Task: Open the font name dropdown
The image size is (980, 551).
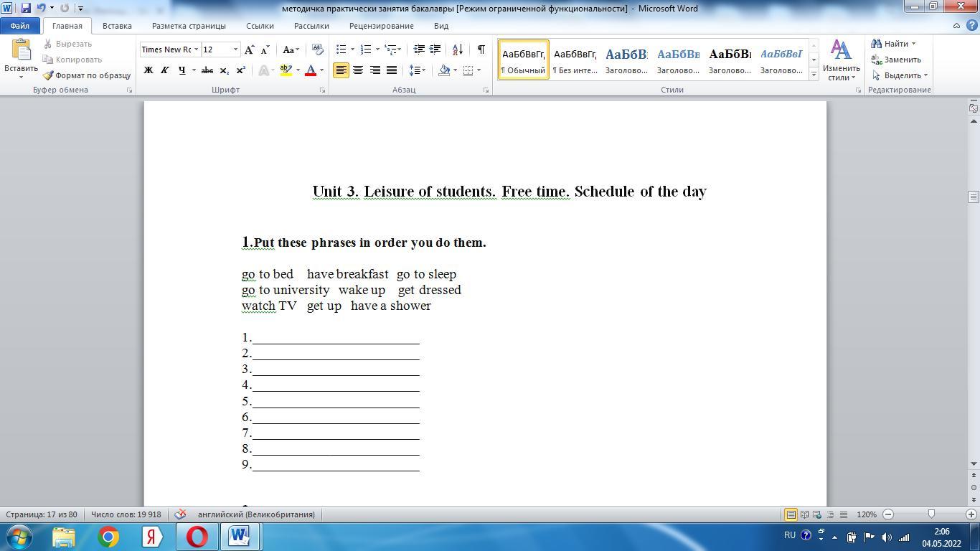Action: [196, 50]
